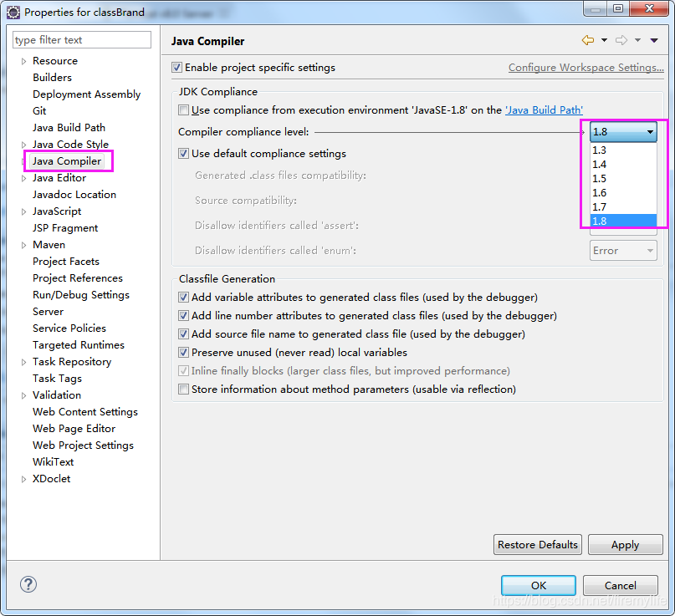Select Java Build Path in the tree
Screen dimensions: 675x616
[x=69, y=128]
